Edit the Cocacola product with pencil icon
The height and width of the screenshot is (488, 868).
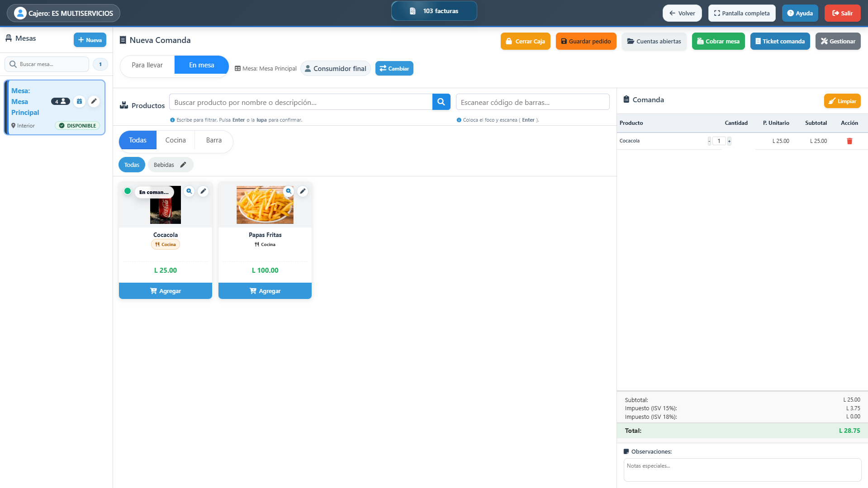(x=203, y=191)
